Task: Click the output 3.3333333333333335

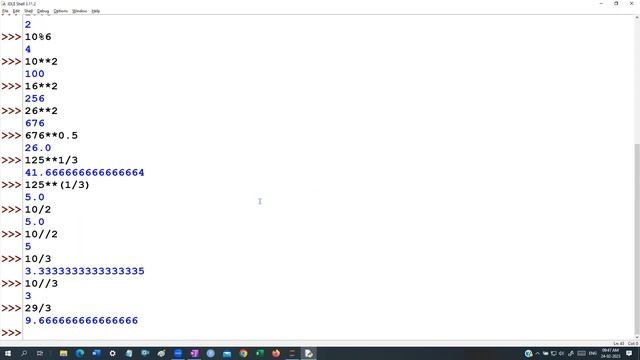Action: (x=84, y=271)
